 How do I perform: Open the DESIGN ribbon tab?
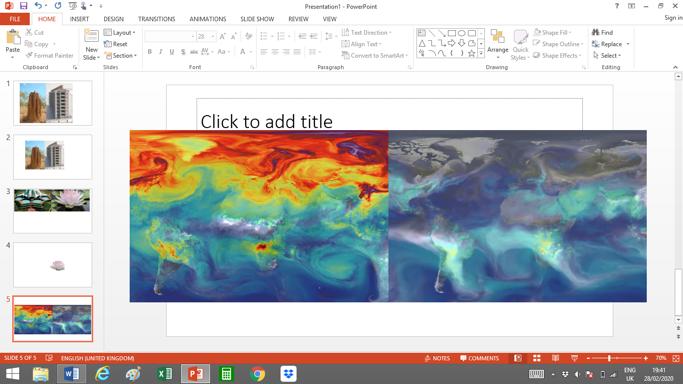(113, 19)
